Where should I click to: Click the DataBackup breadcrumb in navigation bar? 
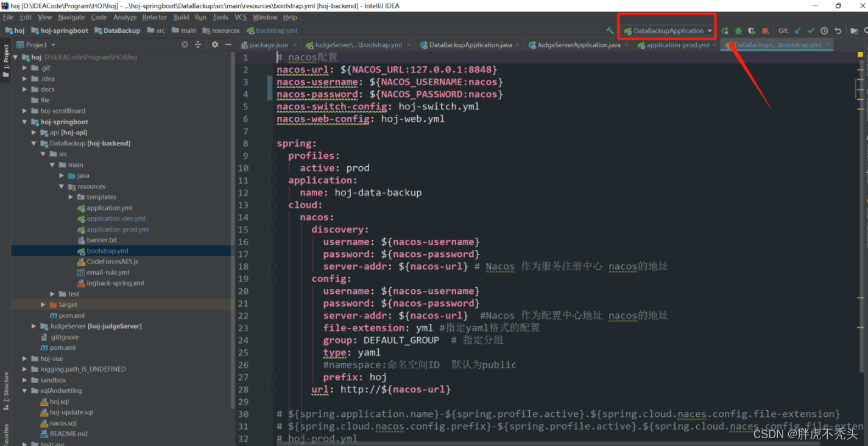tap(118, 30)
